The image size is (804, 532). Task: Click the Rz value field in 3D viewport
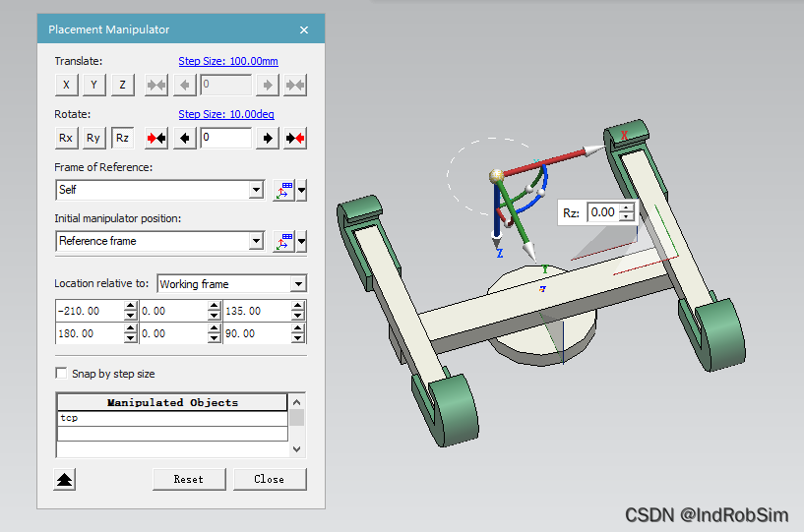click(x=603, y=212)
